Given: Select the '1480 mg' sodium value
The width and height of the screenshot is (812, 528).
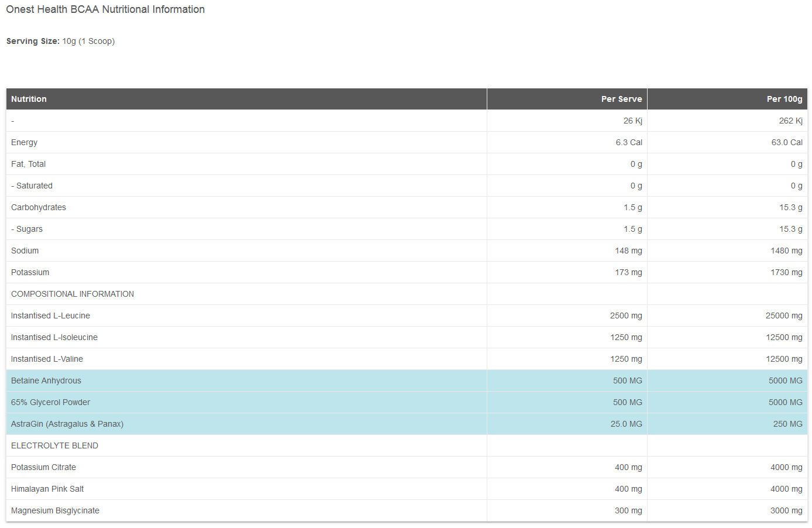Looking at the screenshot, I should pos(786,251).
